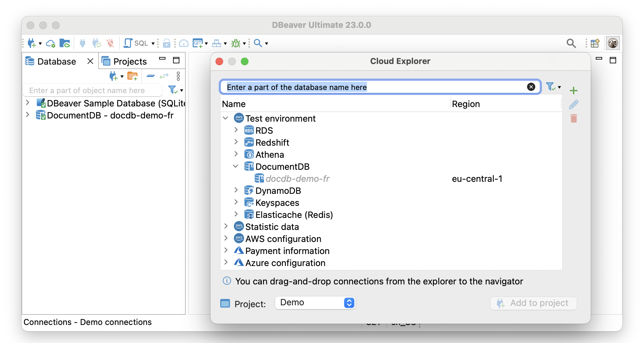Create a new connection folder in Database panel
This screenshot has width=644, height=343.
[132, 76]
